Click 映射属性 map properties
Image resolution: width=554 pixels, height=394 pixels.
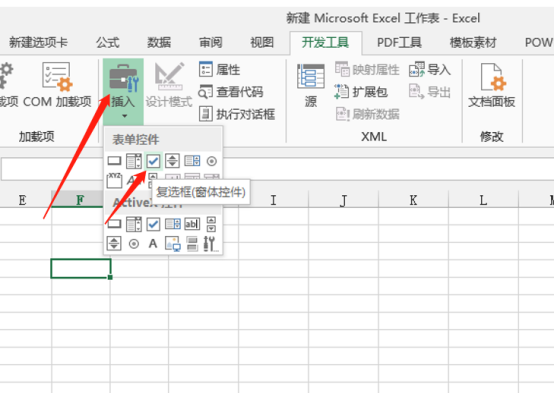click(367, 69)
